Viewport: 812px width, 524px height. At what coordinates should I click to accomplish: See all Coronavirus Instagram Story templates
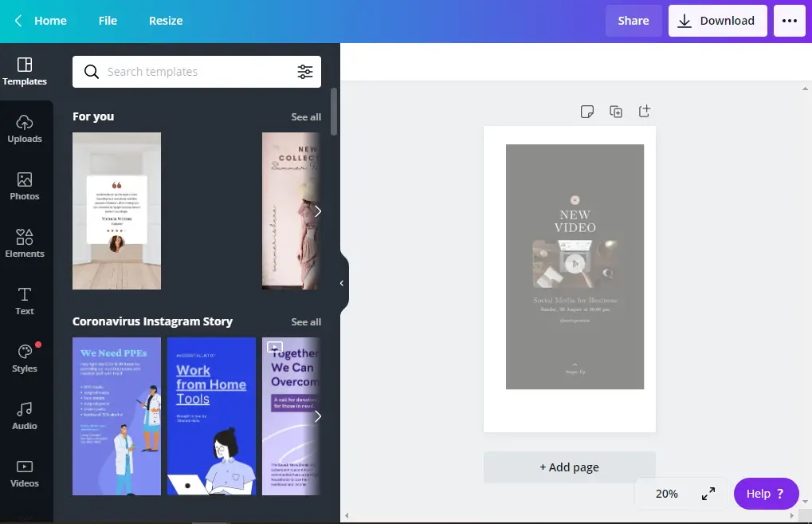click(x=306, y=322)
